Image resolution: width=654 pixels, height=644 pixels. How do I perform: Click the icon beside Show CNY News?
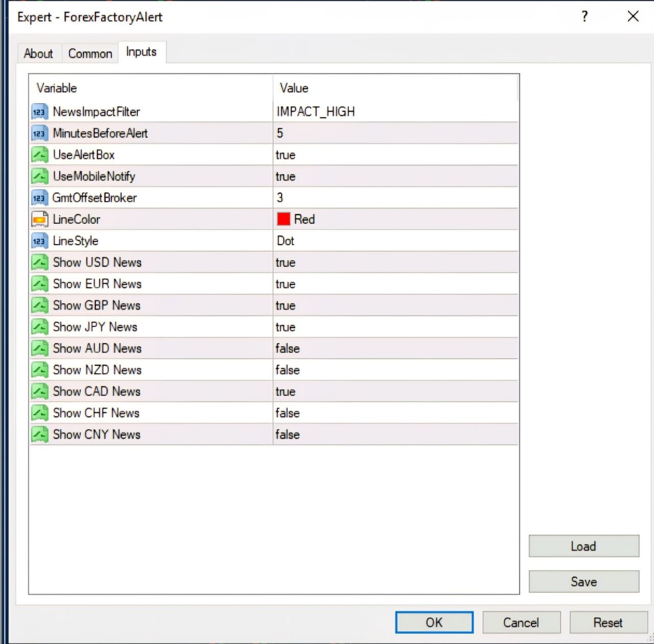(x=40, y=434)
